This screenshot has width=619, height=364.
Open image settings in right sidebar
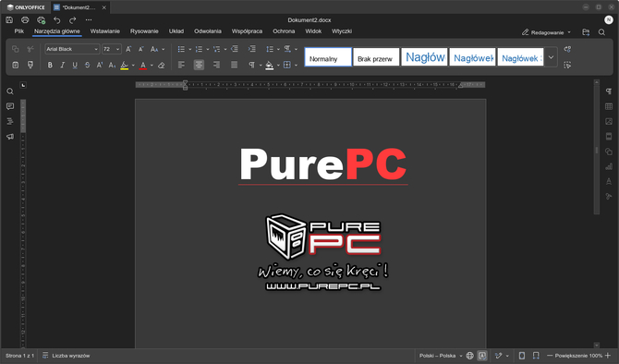click(609, 122)
